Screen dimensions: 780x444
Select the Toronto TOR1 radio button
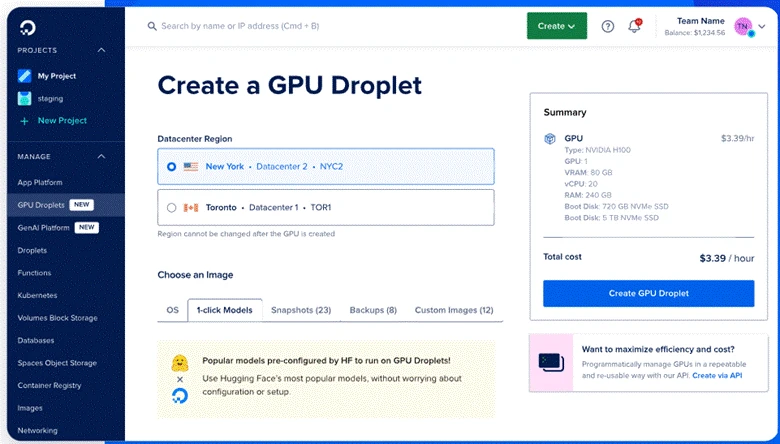(172, 207)
